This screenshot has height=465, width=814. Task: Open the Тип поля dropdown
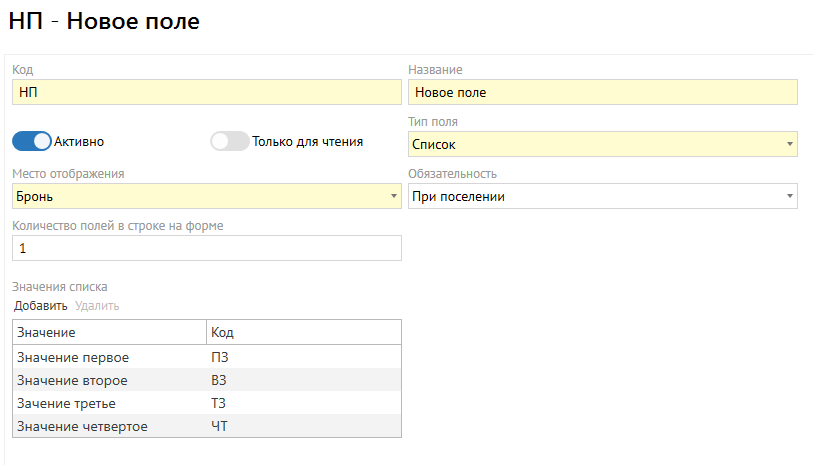[602, 145]
